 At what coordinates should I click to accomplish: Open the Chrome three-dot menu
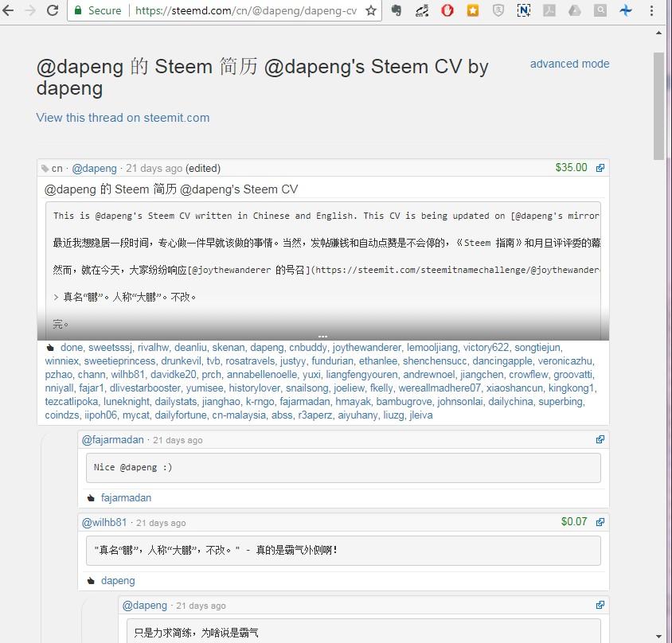coord(651,10)
